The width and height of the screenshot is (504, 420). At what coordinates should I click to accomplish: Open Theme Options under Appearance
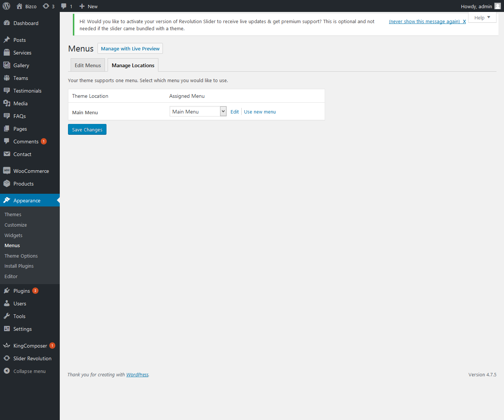click(21, 256)
